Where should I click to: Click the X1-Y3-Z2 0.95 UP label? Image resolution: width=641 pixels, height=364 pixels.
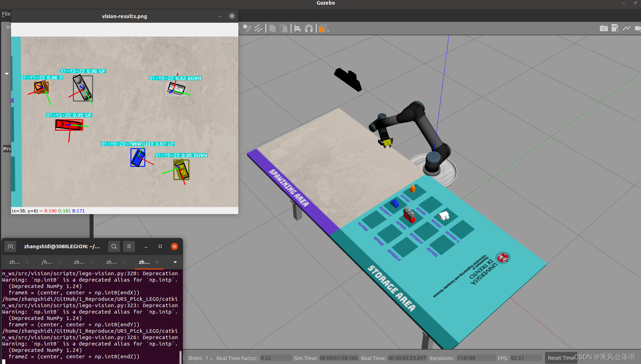pos(69,115)
